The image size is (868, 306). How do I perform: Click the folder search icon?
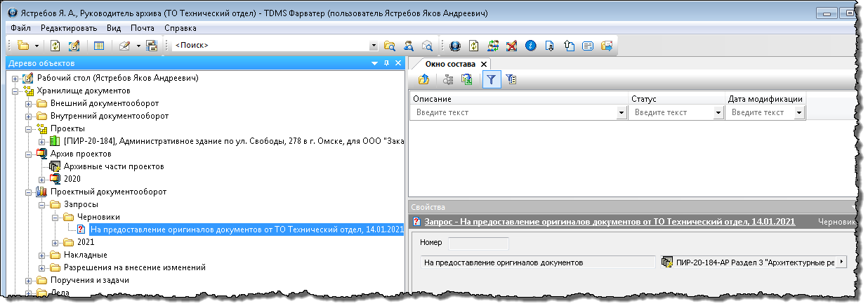(x=390, y=46)
